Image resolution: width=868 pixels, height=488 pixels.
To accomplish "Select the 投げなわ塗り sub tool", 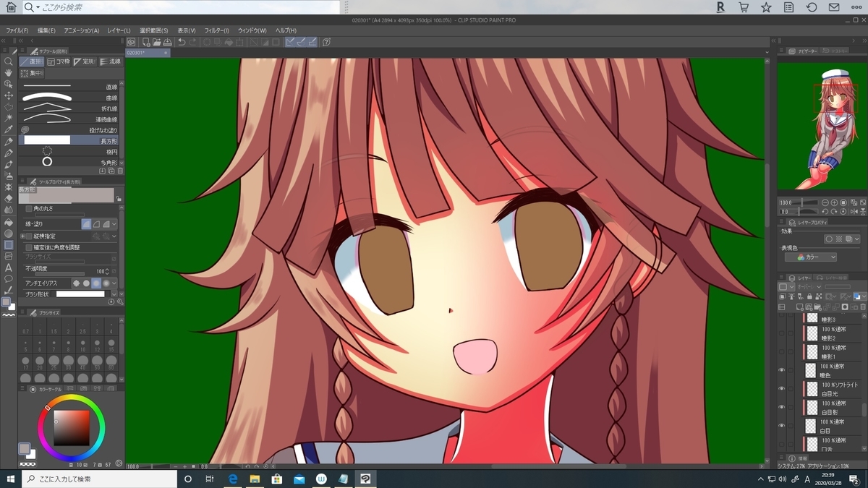I will [69, 130].
